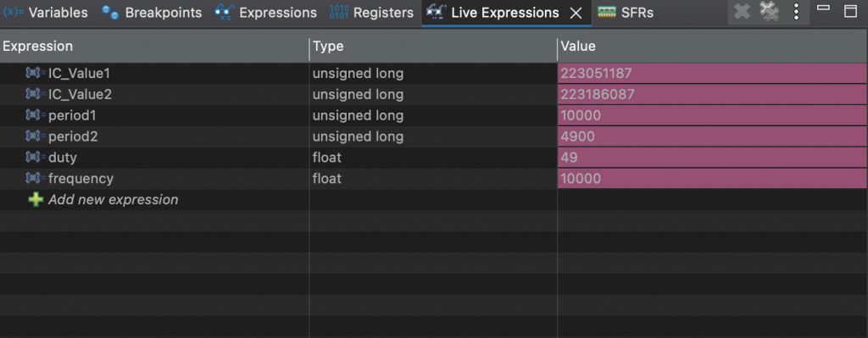Click the green plus Add new expression icon
The image size is (868, 338).
tap(36, 200)
